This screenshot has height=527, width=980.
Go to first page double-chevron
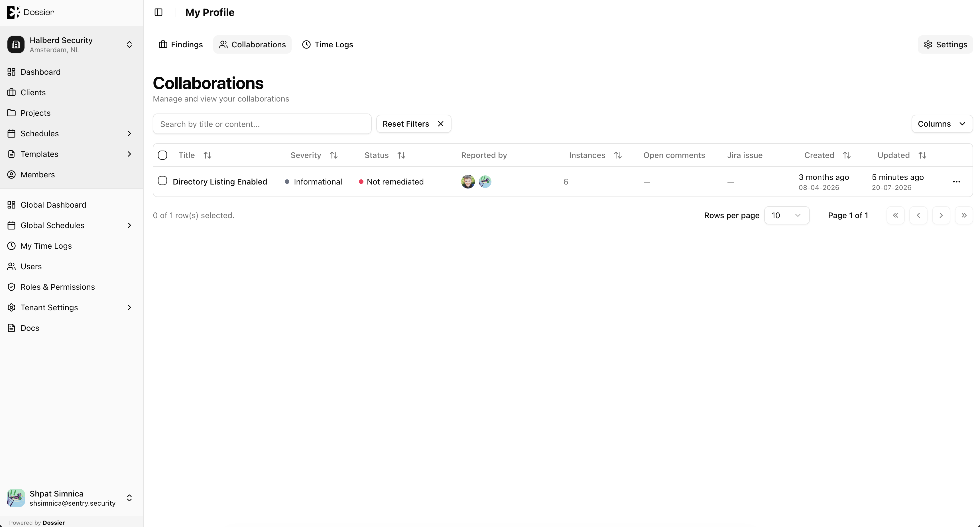pyautogui.click(x=896, y=215)
